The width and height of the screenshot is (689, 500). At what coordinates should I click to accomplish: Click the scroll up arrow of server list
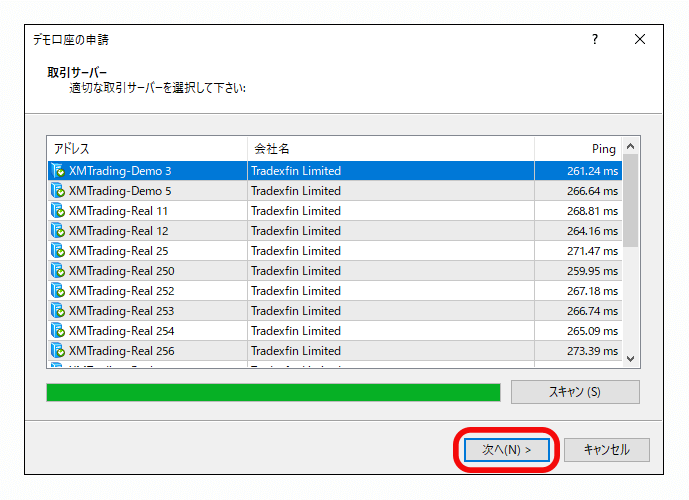click(631, 146)
